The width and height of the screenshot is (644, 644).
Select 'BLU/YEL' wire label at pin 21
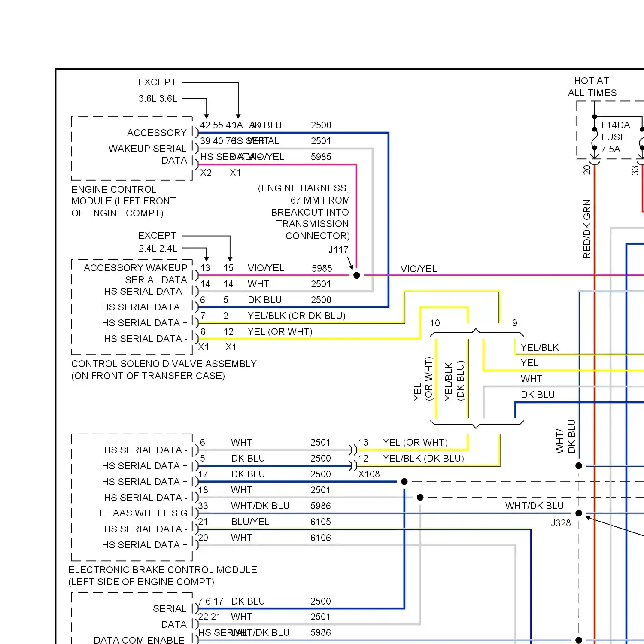click(x=250, y=522)
